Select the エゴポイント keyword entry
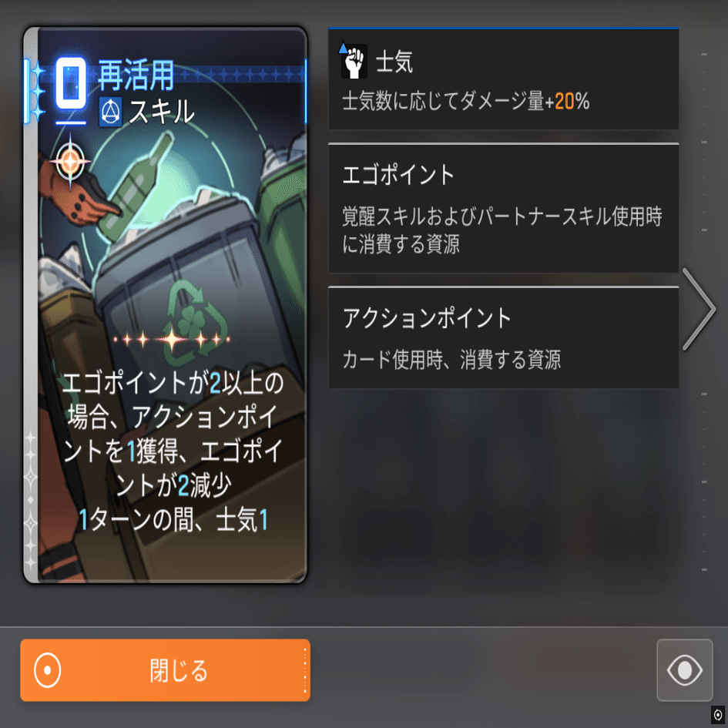The width and height of the screenshot is (728, 728). click(503, 209)
